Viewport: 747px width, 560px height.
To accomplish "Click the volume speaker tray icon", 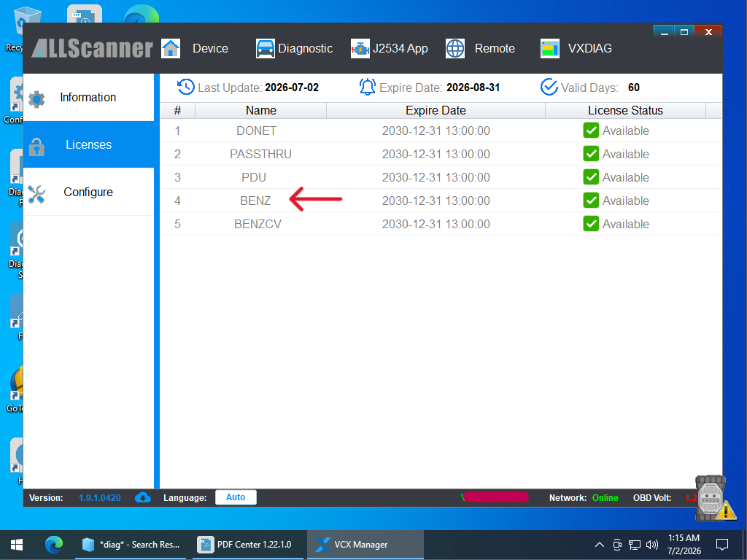I will point(651,545).
